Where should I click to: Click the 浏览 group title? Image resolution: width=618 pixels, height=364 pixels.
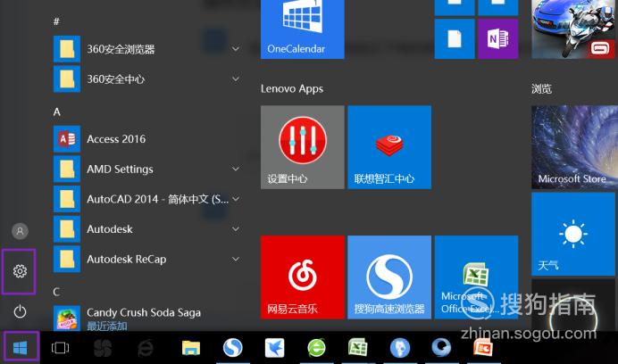tap(541, 88)
